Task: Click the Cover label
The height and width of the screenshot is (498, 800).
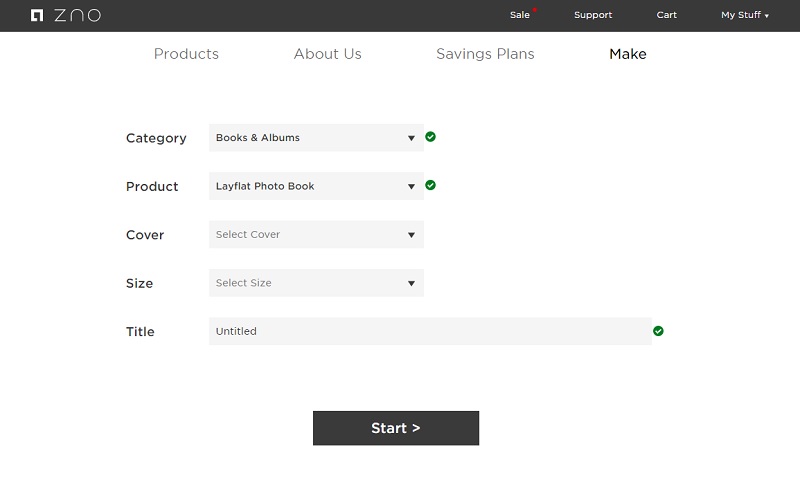Action: pos(145,235)
